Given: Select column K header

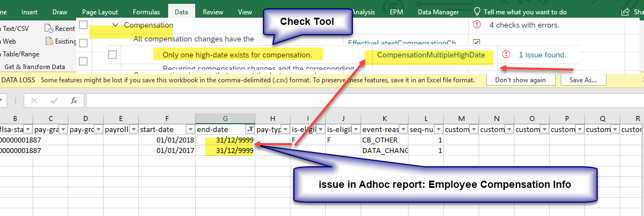Looking at the screenshot, I should tap(385, 118).
